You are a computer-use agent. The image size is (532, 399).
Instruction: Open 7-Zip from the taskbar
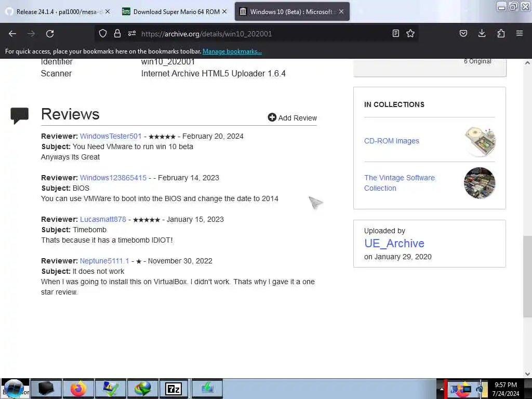174,389
